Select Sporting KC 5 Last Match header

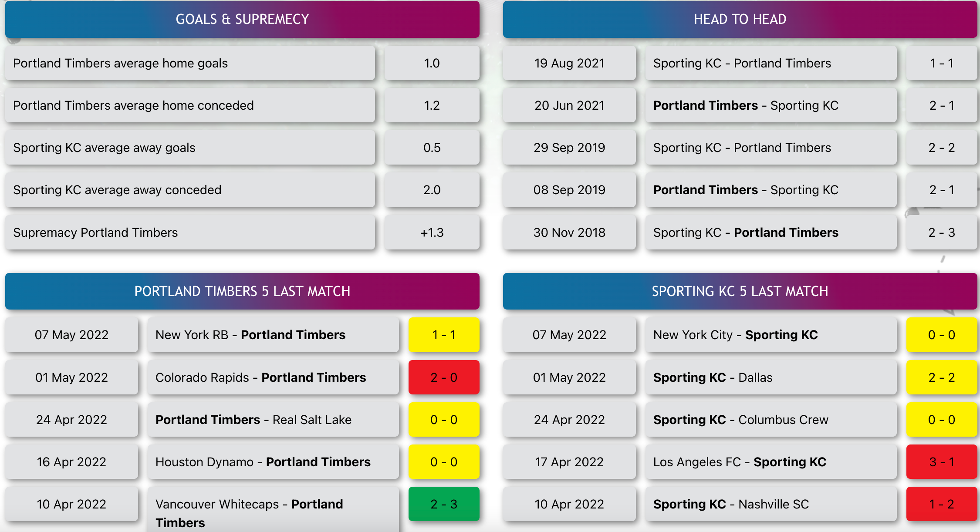[x=740, y=291]
